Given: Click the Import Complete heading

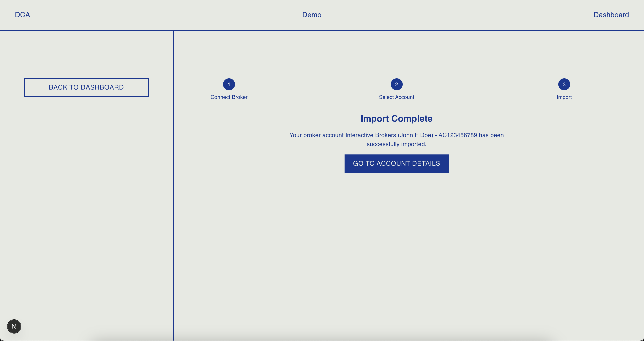Looking at the screenshot, I should 396,119.
